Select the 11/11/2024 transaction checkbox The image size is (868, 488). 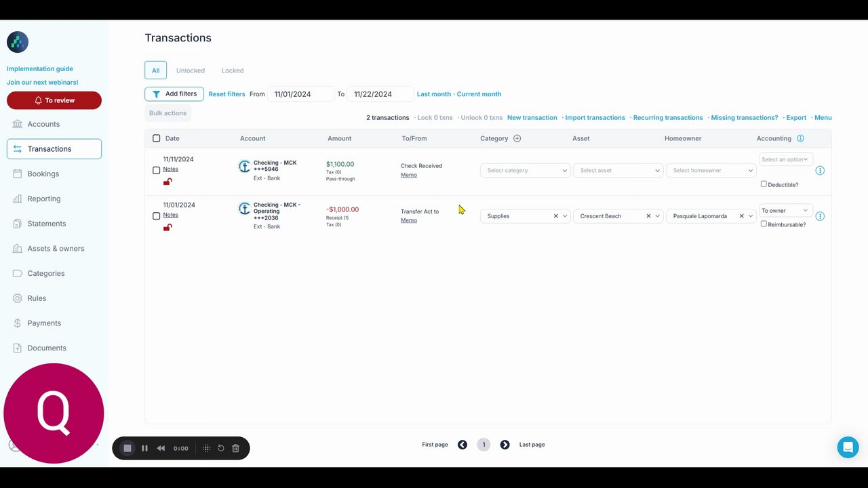click(x=157, y=171)
